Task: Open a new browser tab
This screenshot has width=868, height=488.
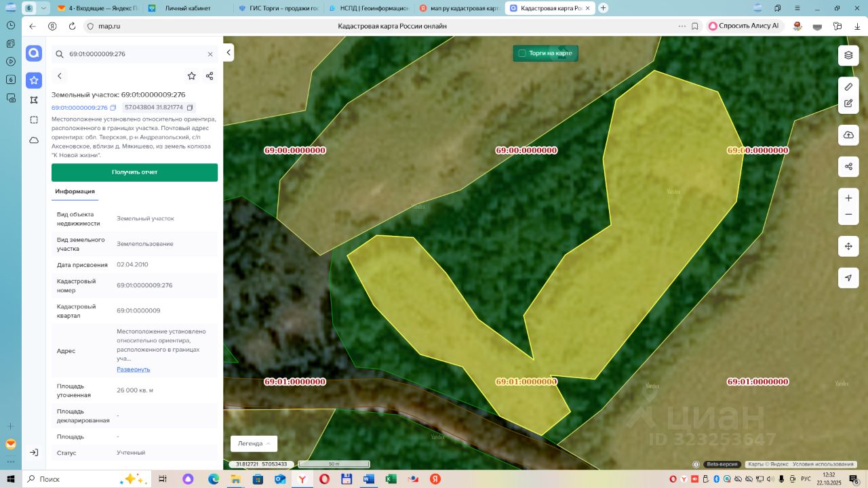Action: pos(604,8)
